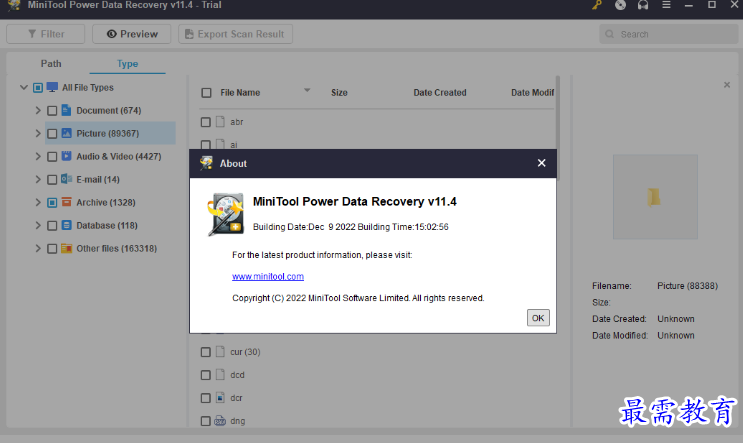
Task: Check the dcd row checkbox
Action: point(205,375)
